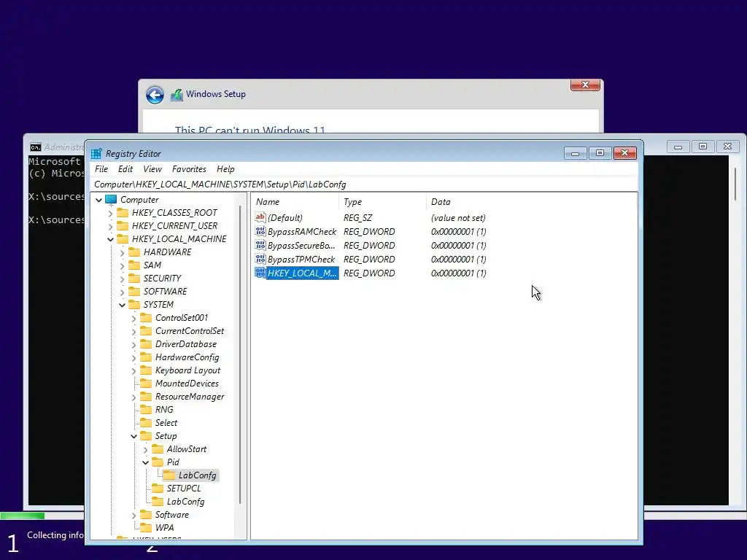The height and width of the screenshot is (560, 747).
Task: Click the BypassTPMCheck DWORD icon
Action: [260, 259]
